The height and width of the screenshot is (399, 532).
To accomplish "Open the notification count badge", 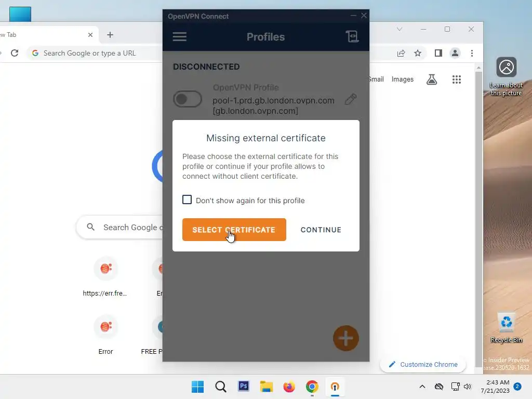I will [x=517, y=387].
